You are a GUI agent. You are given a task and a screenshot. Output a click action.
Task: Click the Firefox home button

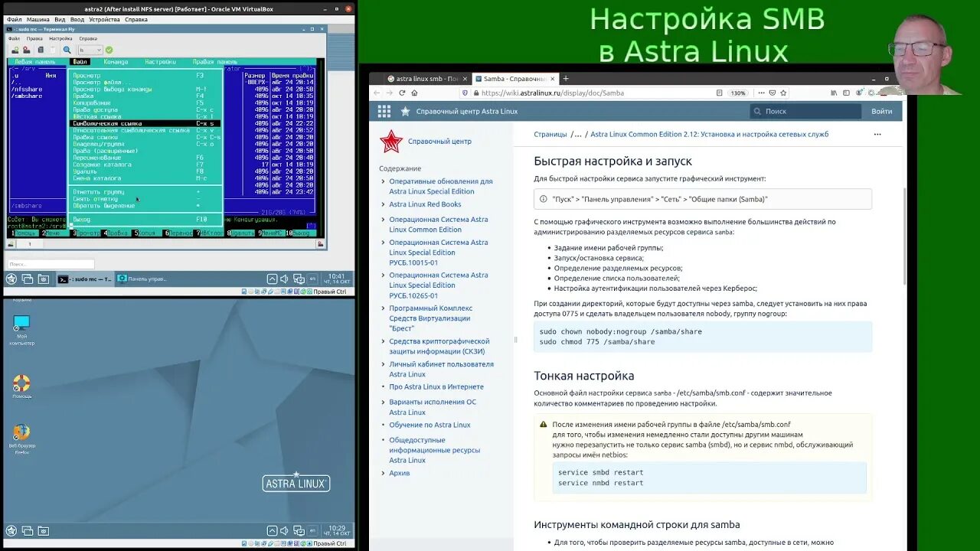414,93
